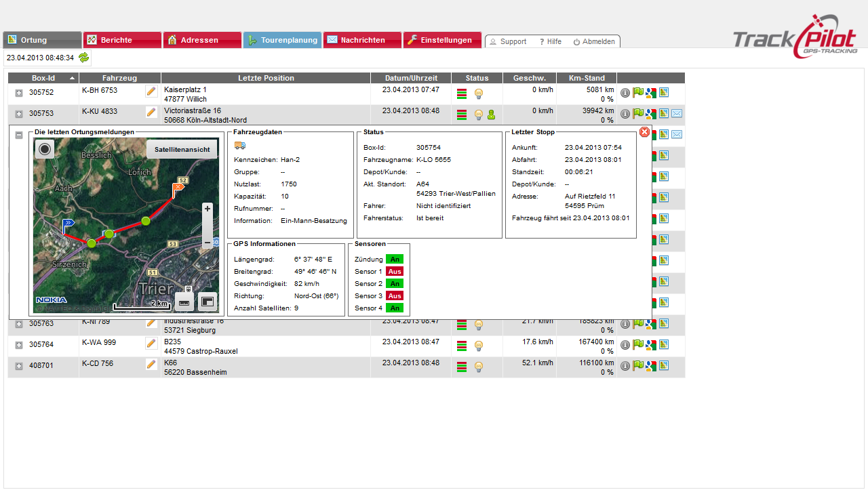Click the green refresh icon beside the timestamp
Viewport: 868px width, 492px height.
pos(83,58)
